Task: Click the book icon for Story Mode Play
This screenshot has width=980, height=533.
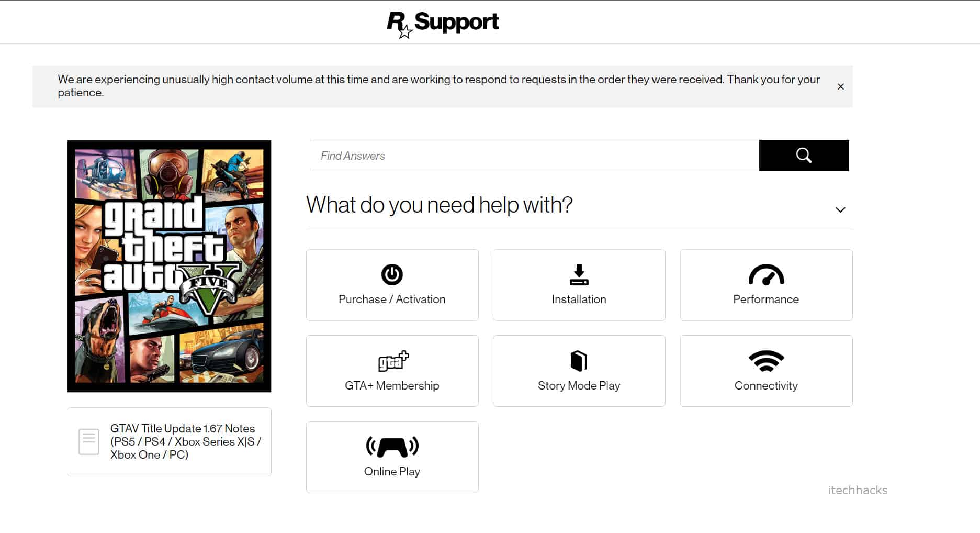Action: point(579,361)
